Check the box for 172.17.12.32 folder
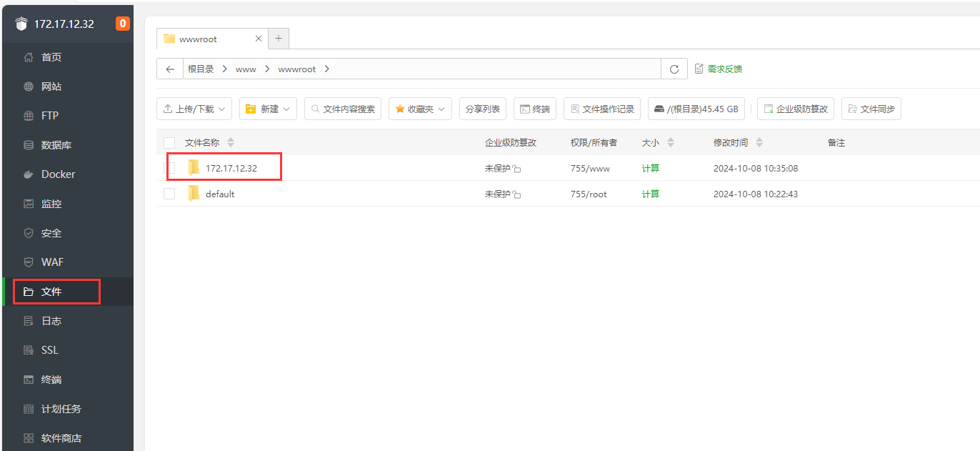 (x=169, y=168)
